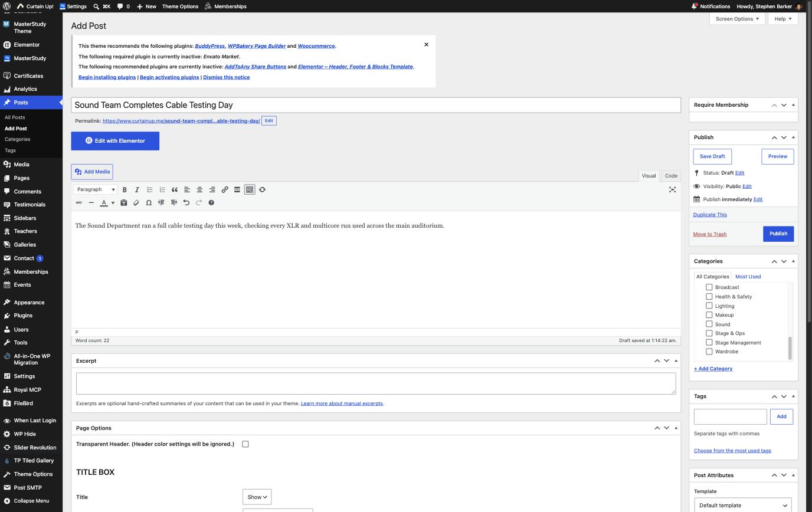Insert blockquote in the post editor
The image size is (812, 512).
click(175, 190)
